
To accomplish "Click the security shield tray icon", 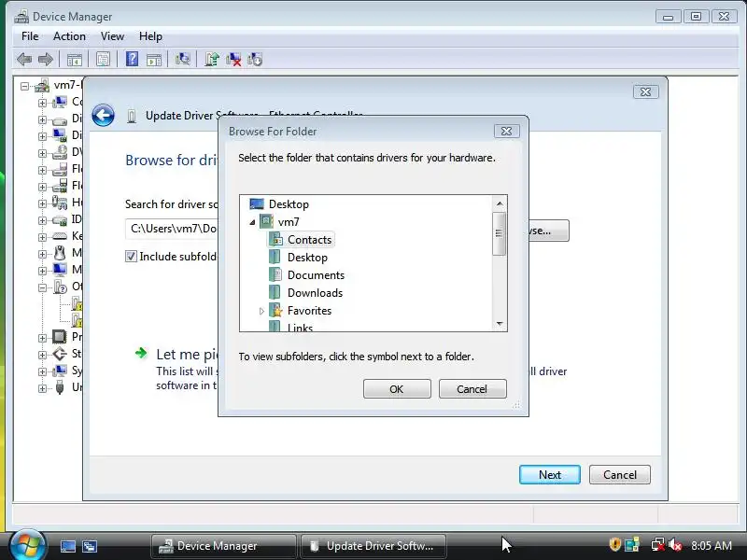I will pyautogui.click(x=615, y=544).
